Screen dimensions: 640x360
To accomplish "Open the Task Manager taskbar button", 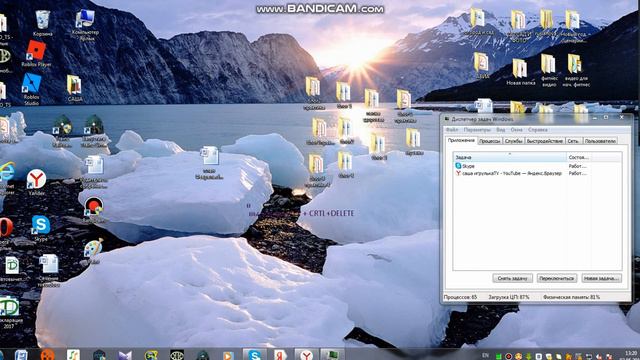I will pos(332,354).
